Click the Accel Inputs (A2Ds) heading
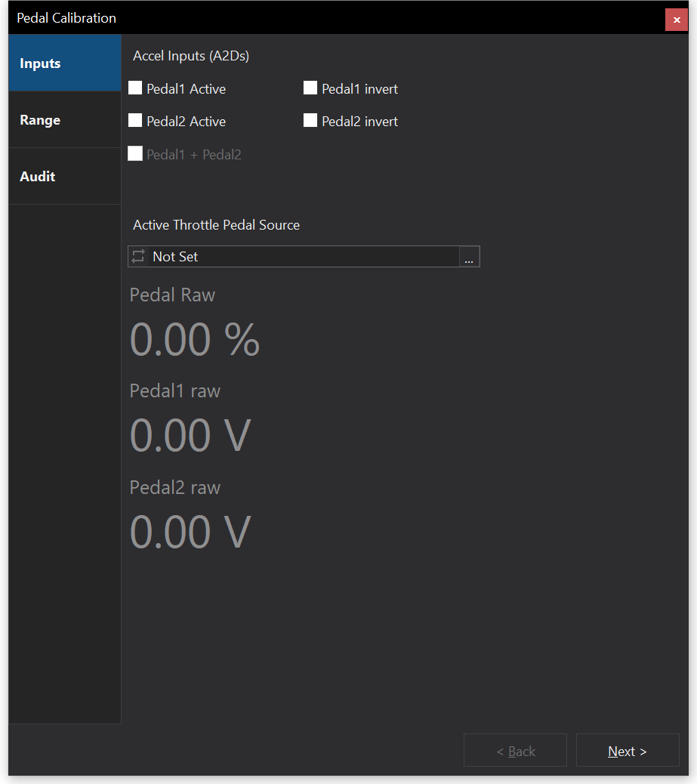 tap(191, 56)
